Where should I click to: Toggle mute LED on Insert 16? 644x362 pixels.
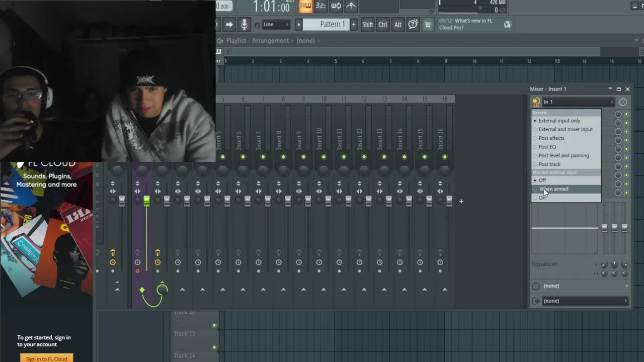tap(445, 157)
